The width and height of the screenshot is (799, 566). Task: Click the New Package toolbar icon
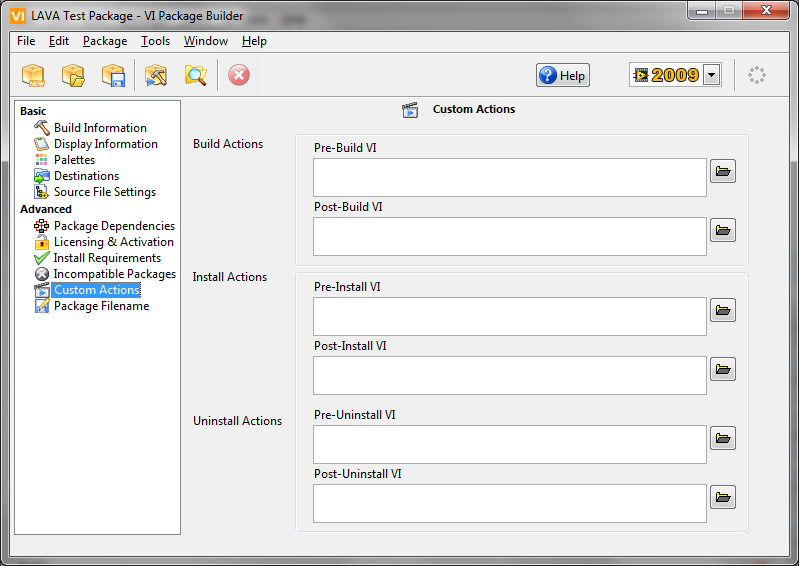34,75
